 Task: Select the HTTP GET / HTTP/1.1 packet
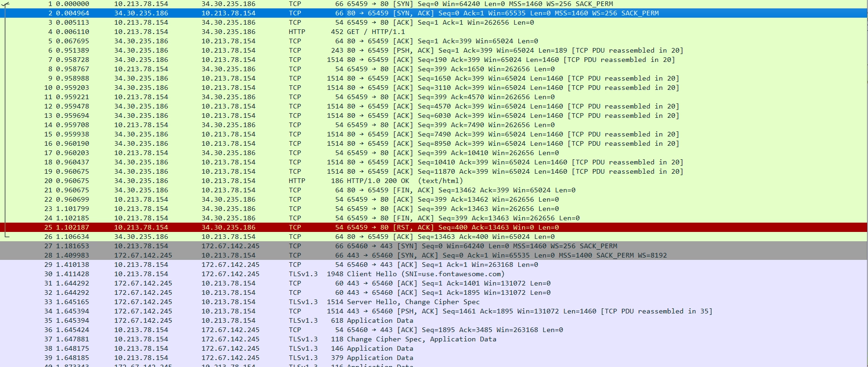(x=434, y=32)
